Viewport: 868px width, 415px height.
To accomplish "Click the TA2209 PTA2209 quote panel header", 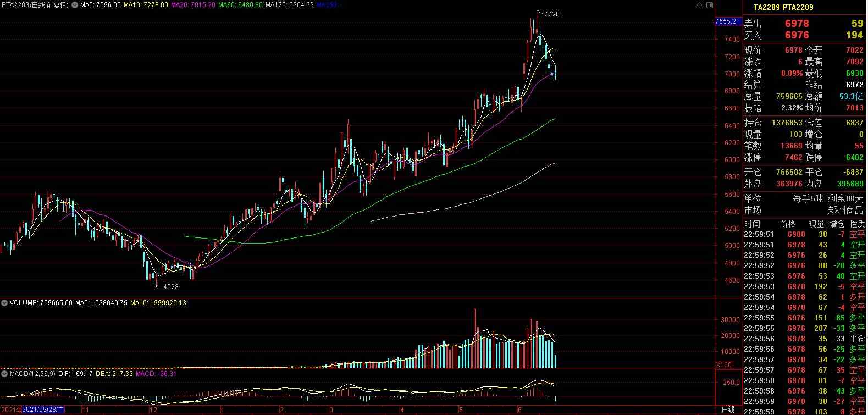I will (x=783, y=7).
